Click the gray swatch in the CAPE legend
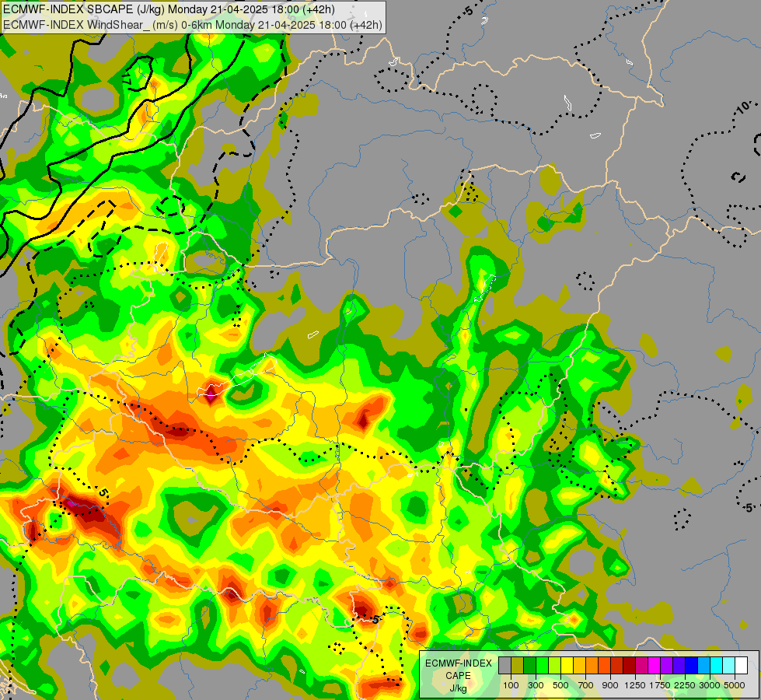 (504, 666)
